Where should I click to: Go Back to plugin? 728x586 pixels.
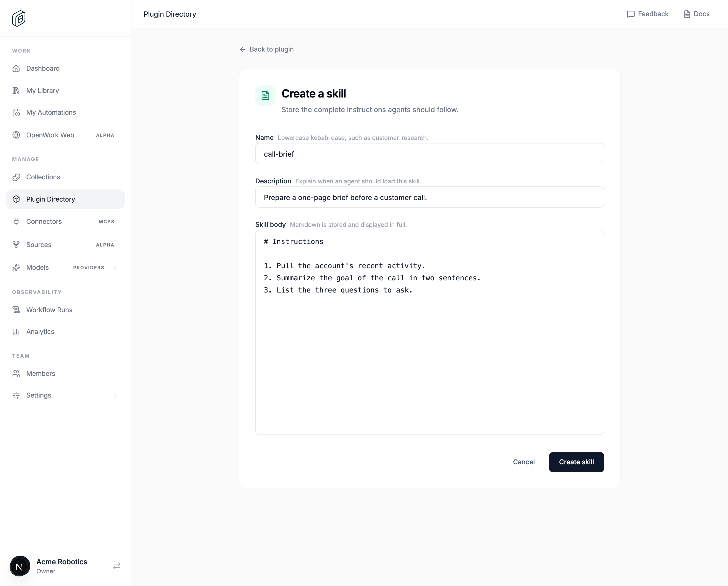[x=266, y=50]
